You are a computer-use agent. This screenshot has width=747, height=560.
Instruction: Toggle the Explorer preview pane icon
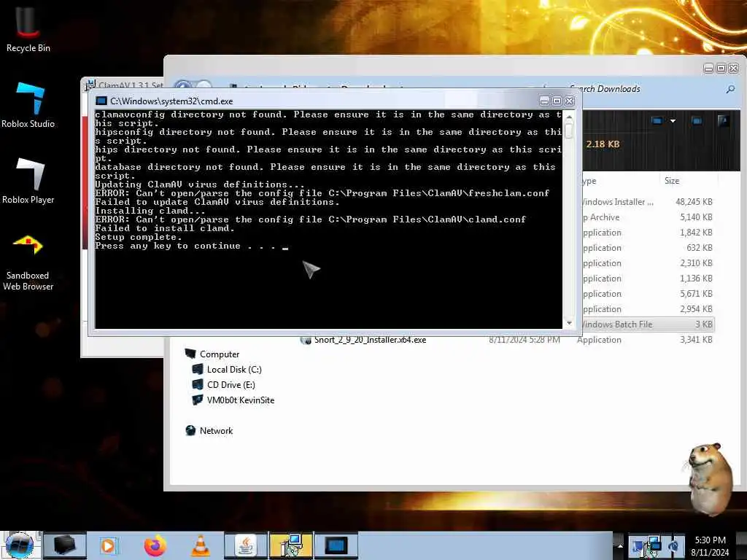pos(697,121)
